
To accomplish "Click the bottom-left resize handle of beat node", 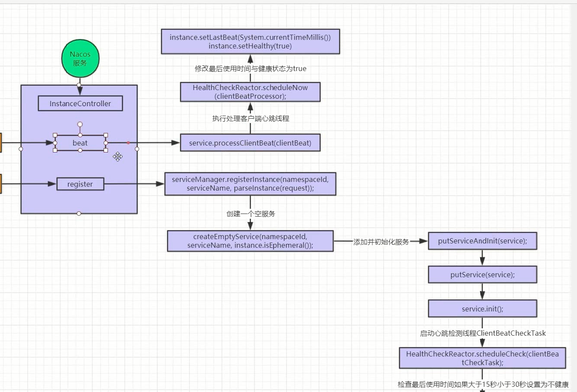I will [55, 150].
